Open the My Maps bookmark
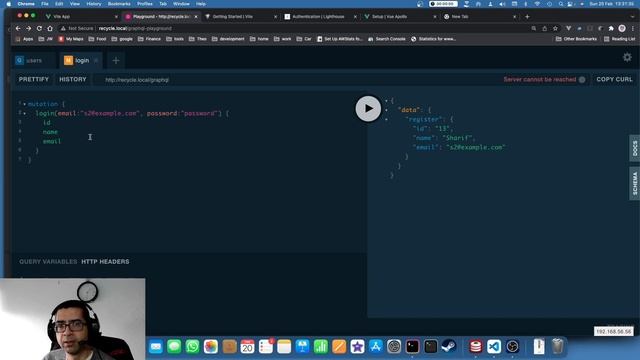 [x=71, y=39]
